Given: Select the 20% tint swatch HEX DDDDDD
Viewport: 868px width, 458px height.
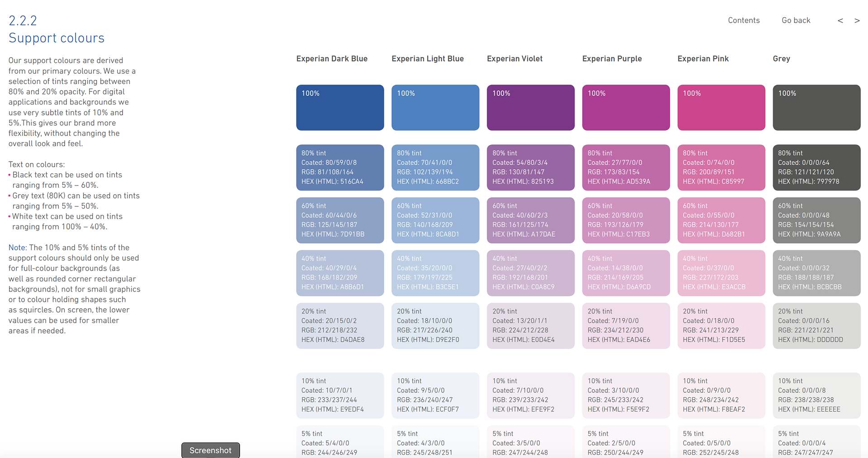Looking at the screenshot, I should click(817, 326).
